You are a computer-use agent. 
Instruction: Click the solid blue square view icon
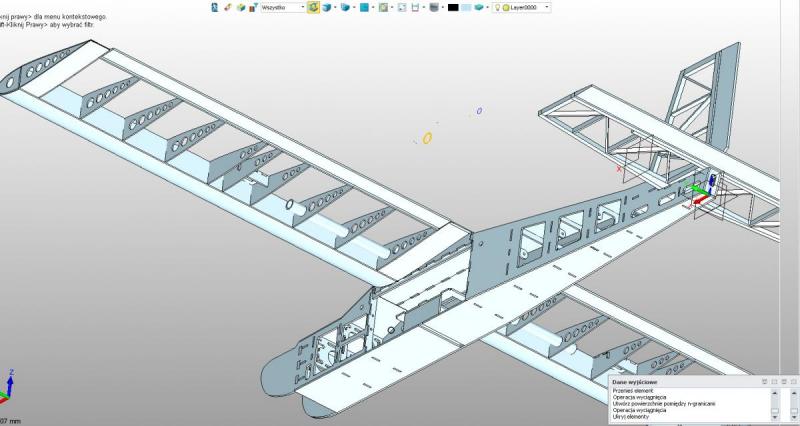365,7
